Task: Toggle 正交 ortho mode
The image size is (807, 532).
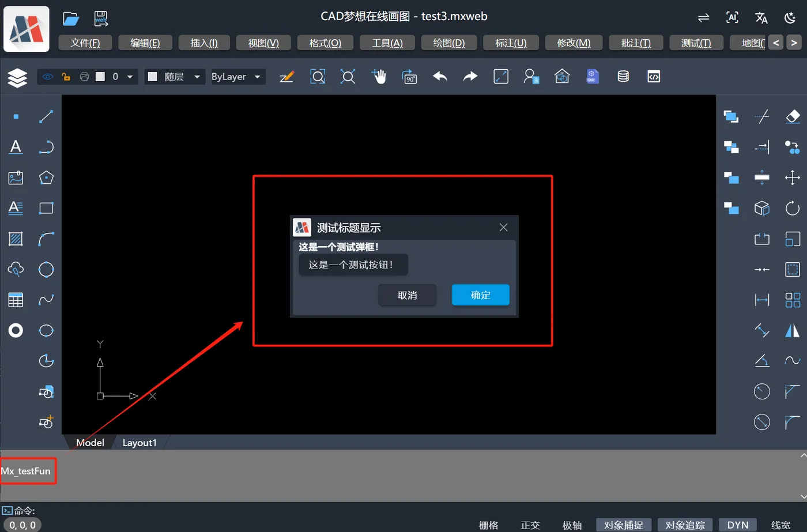Action: pos(530,525)
